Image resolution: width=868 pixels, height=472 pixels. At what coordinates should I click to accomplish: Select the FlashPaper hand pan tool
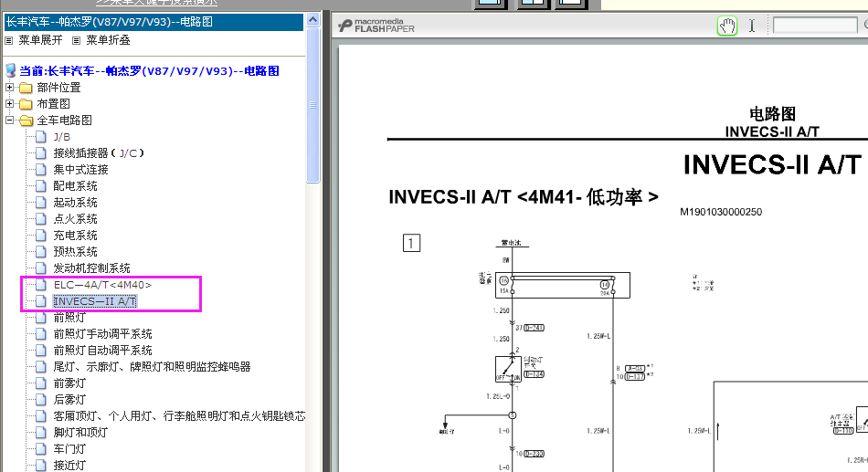(727, 26)
